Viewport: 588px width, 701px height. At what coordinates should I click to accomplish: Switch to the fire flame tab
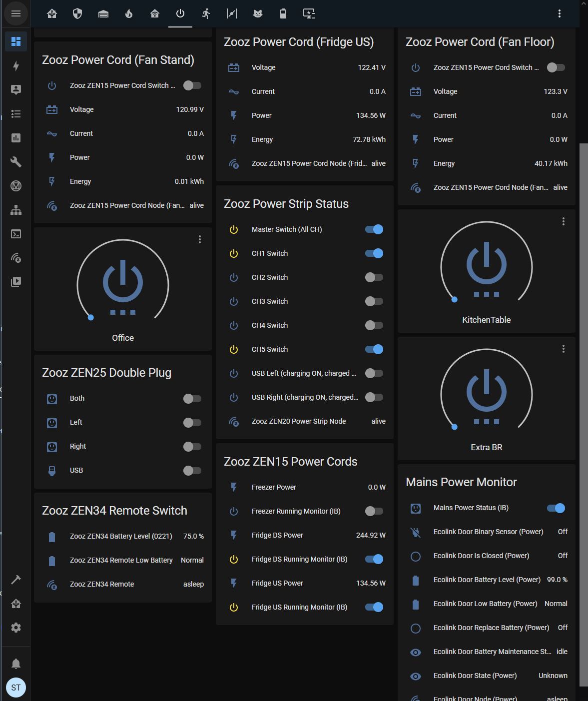pos(129,14)
